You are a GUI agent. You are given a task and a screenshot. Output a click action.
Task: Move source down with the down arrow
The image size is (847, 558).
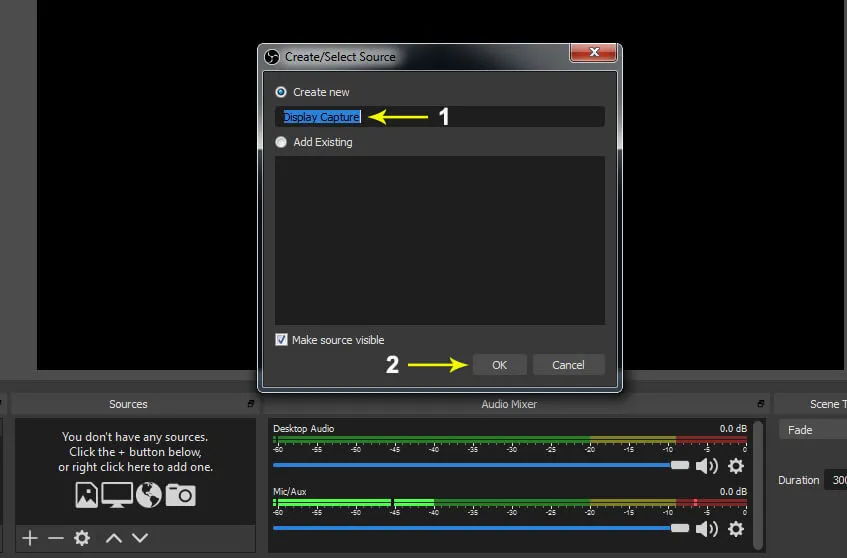(x=140, y=538)
